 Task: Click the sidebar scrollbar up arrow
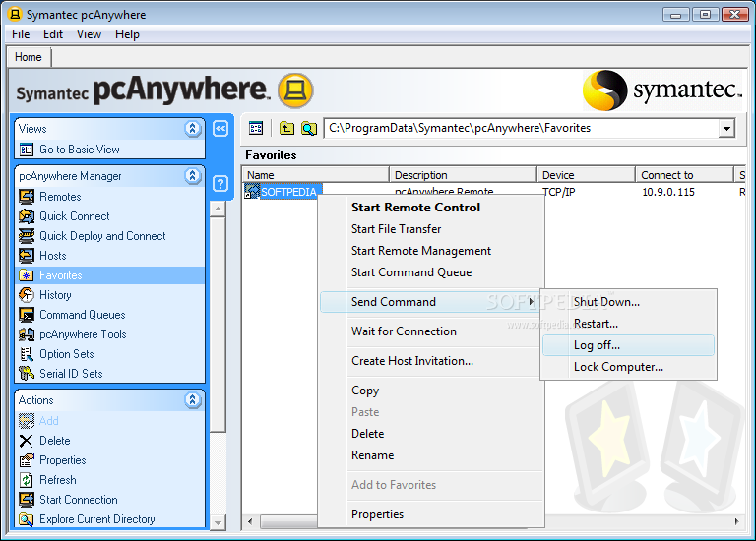pyautogui.click(x=218, y=209)
